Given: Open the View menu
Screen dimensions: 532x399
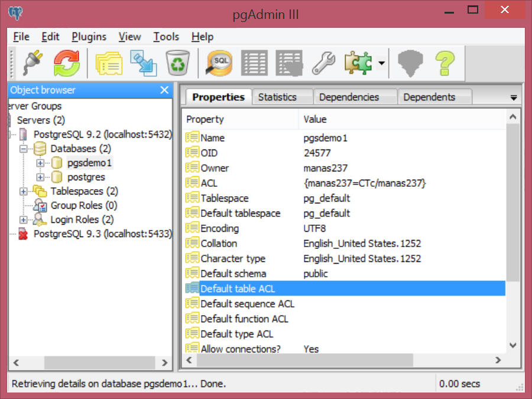Looking at the screenshot, I should point(129,37).
